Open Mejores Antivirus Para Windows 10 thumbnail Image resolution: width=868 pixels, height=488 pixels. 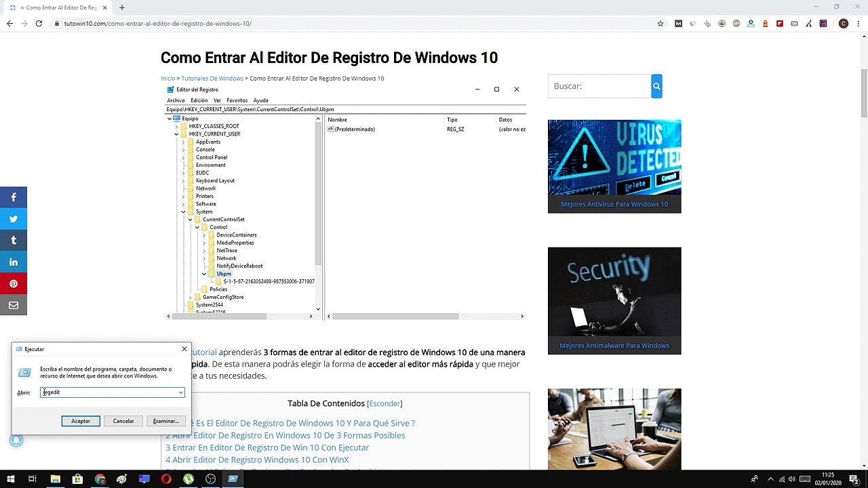tap(614, 166)
